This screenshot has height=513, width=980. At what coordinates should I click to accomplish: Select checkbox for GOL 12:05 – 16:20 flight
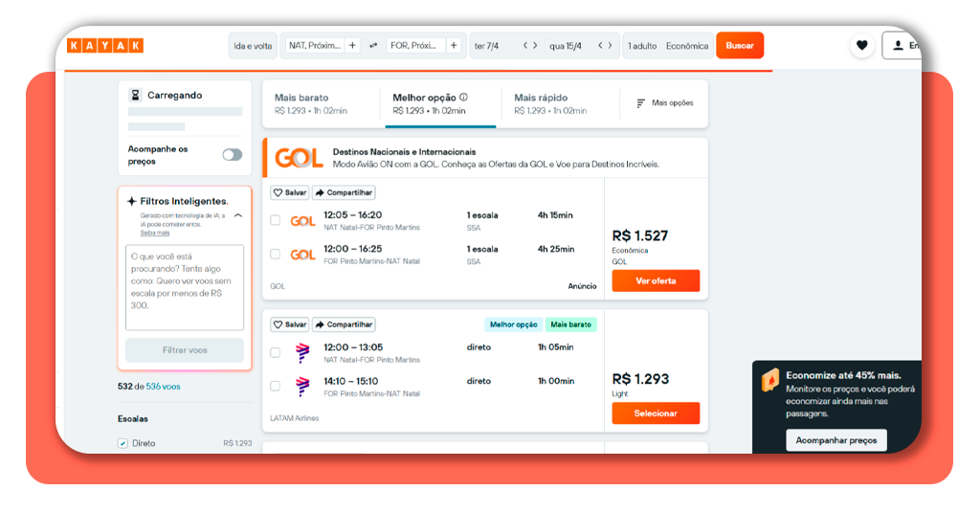click(276, 221)
